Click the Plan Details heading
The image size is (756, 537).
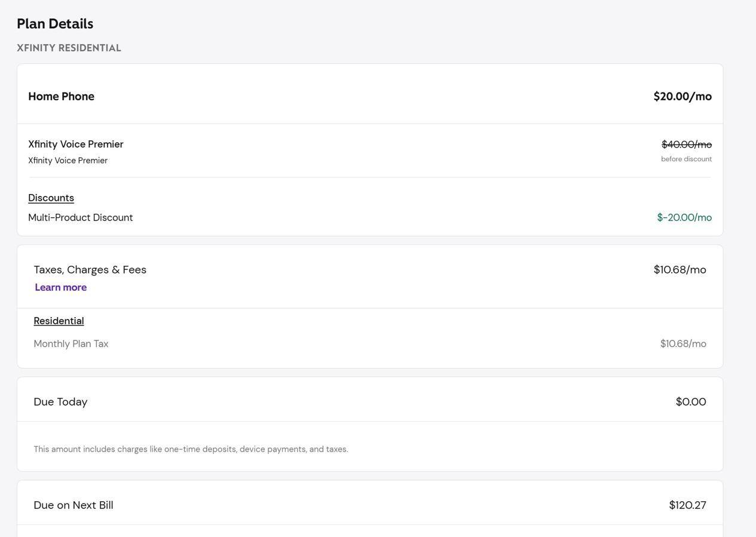pos(55,24)
